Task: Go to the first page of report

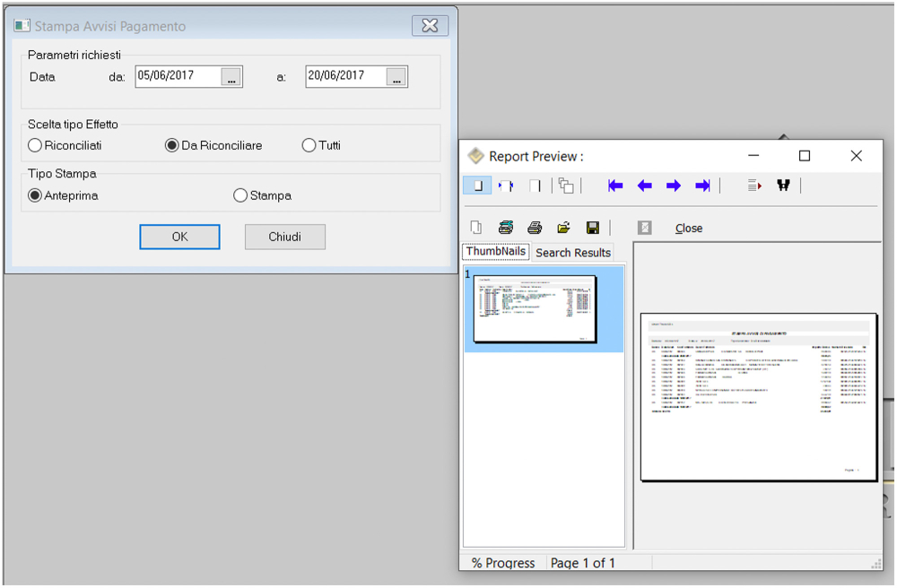Action: coord(615,186)
